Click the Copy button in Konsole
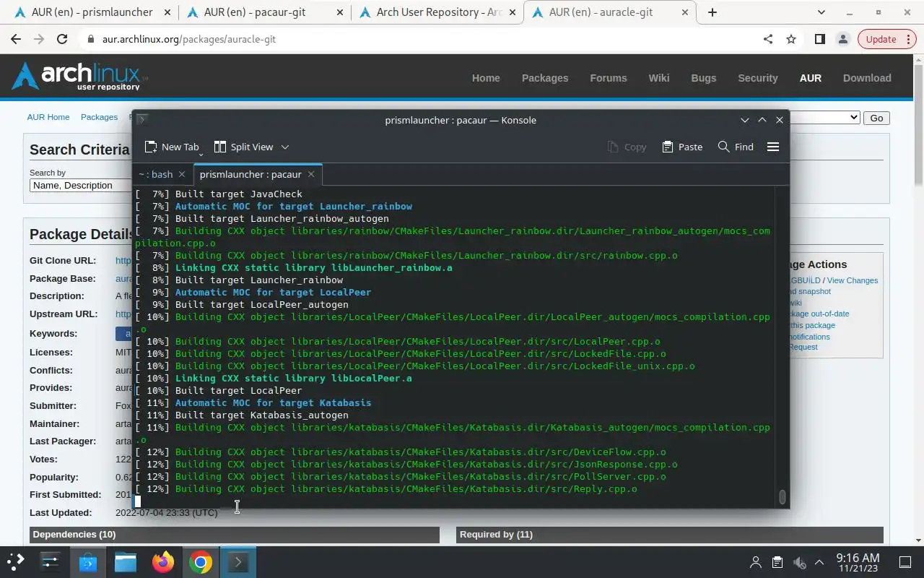Image resolution: width=924 pixels, height=578 pixels. (x=627, y=147)
